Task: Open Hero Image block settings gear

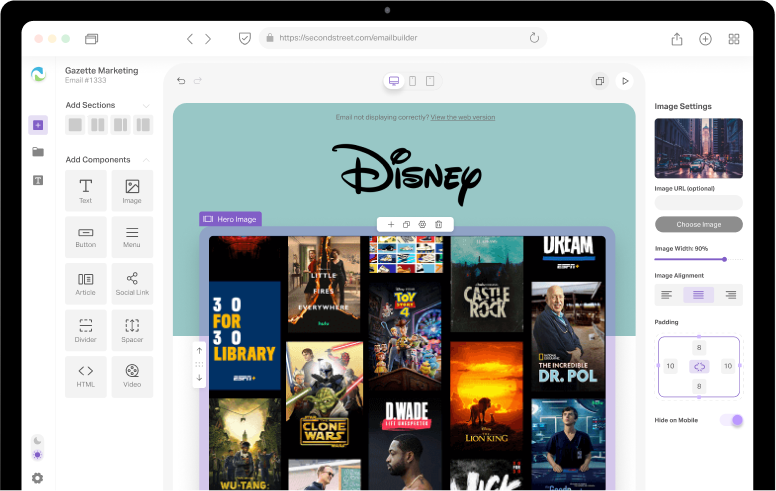Action: pos(422,224)
